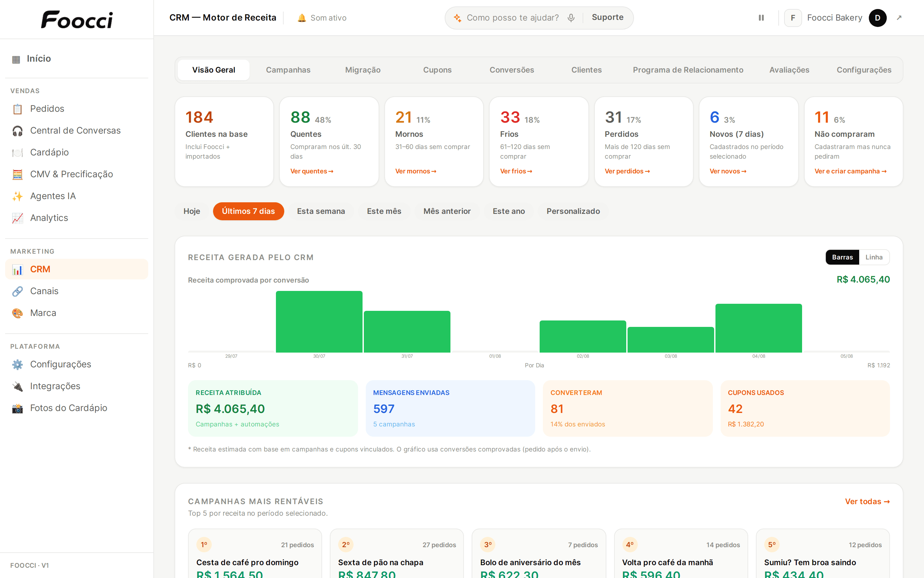Screen dimensions: 924x578
Task: Click the 04/08 revenue bar
Action: [x=758, y=328]
